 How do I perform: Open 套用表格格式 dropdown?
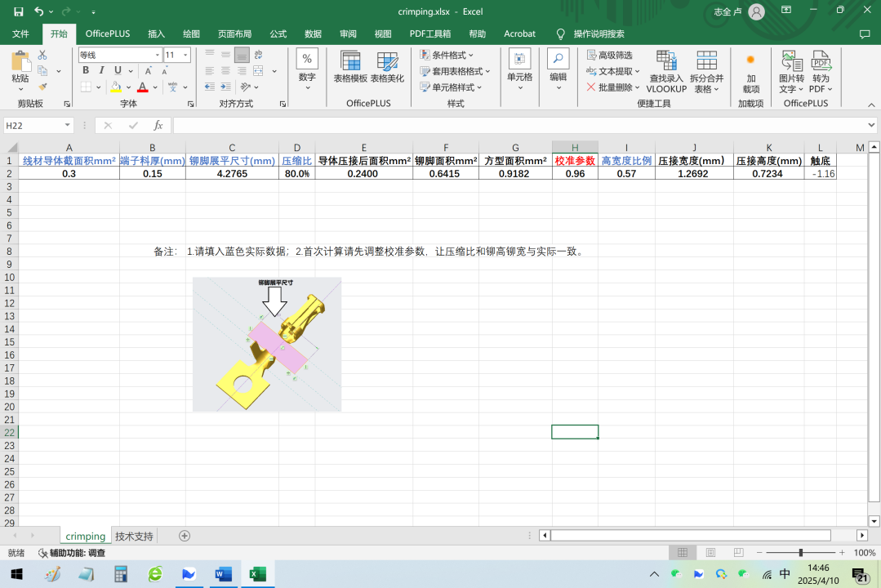455,71
